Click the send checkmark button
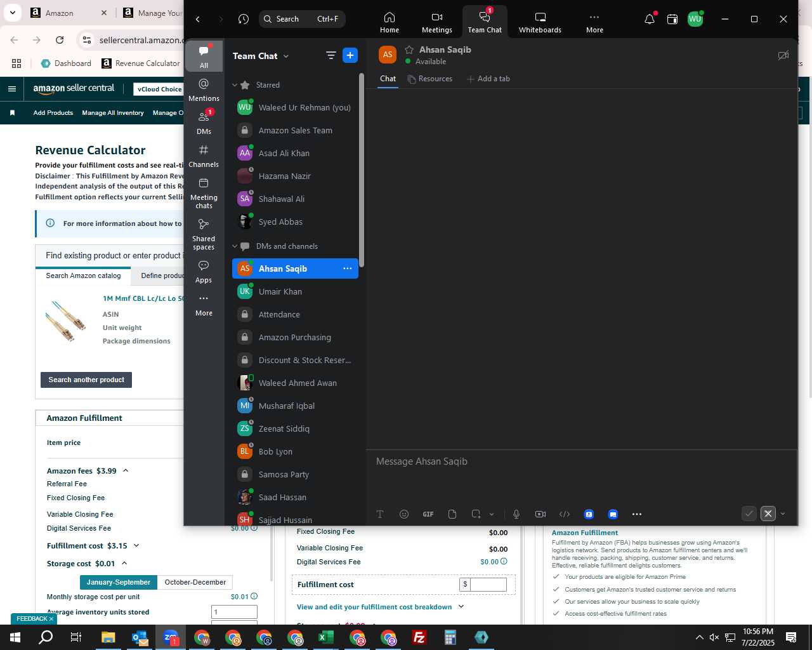The height and width of the screenshot is (650, 812). (749, 514)
